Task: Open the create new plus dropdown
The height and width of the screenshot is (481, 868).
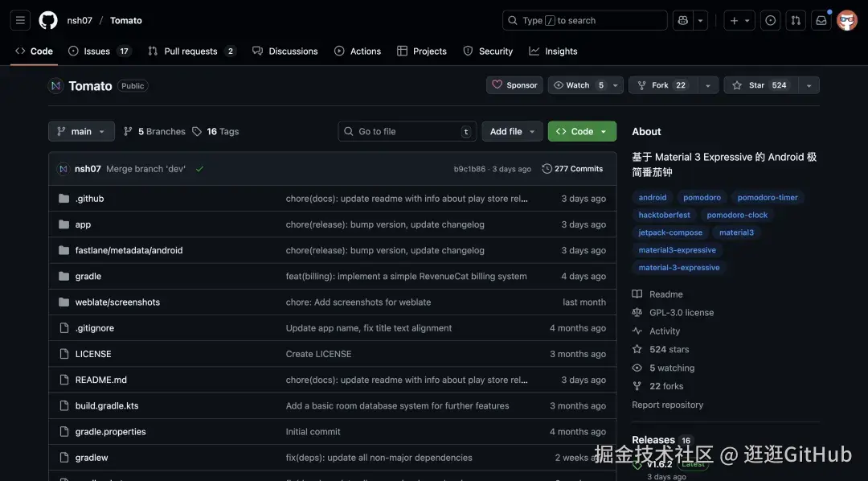Action: [x=739, y=20]
